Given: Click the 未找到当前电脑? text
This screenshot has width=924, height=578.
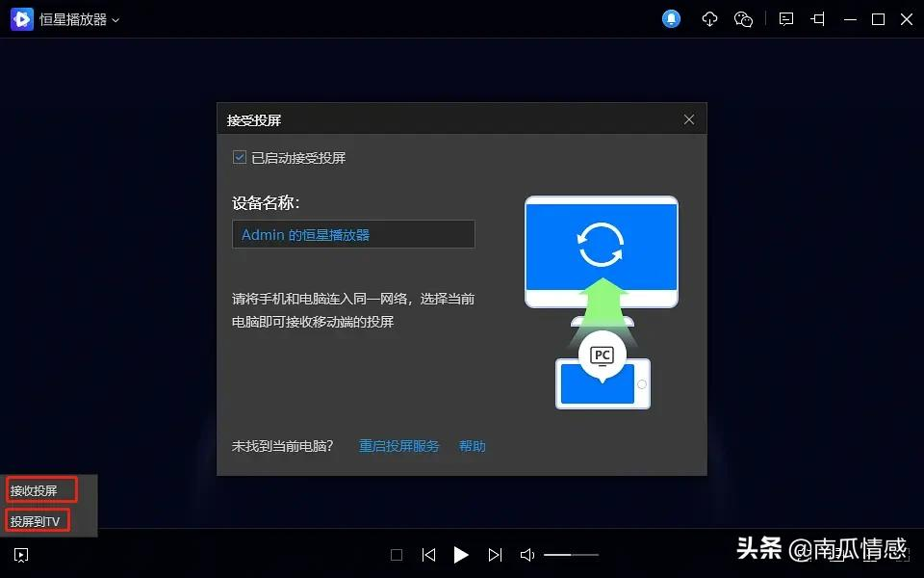Looking at the screenshot, I should (283, 446).
